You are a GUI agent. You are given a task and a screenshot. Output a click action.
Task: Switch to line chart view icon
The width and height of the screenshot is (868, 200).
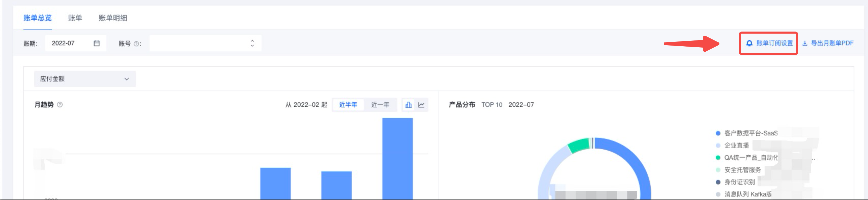pos(421,105)
